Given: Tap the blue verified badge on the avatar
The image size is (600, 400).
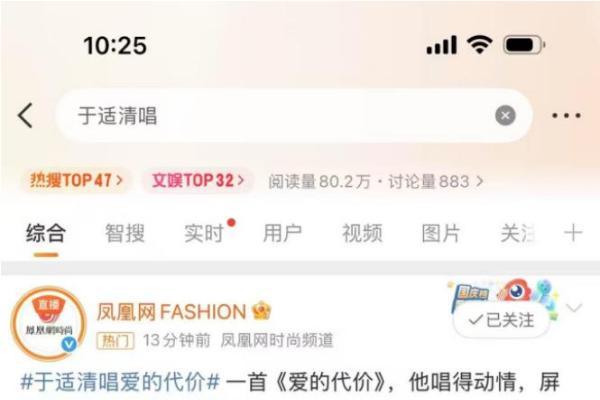Looking at the screenshot, I should point(69,344).
